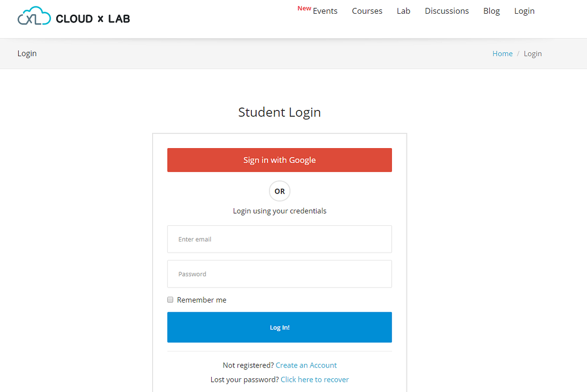Open the Discussions page

(447, 11)
